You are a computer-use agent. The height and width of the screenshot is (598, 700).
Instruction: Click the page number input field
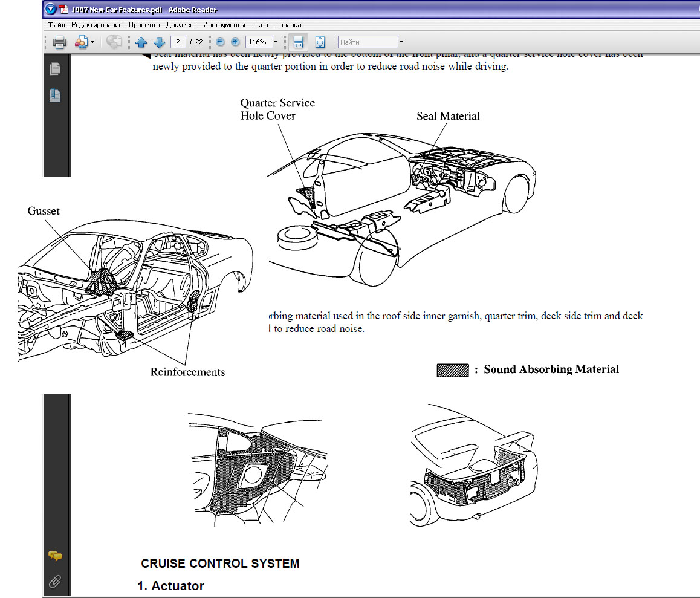(178, 42)
